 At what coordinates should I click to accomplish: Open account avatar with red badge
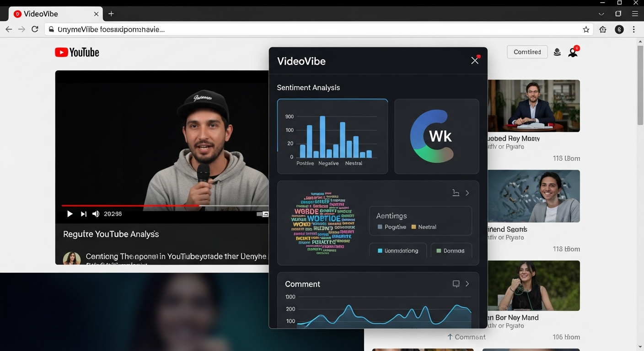[573, 52]
